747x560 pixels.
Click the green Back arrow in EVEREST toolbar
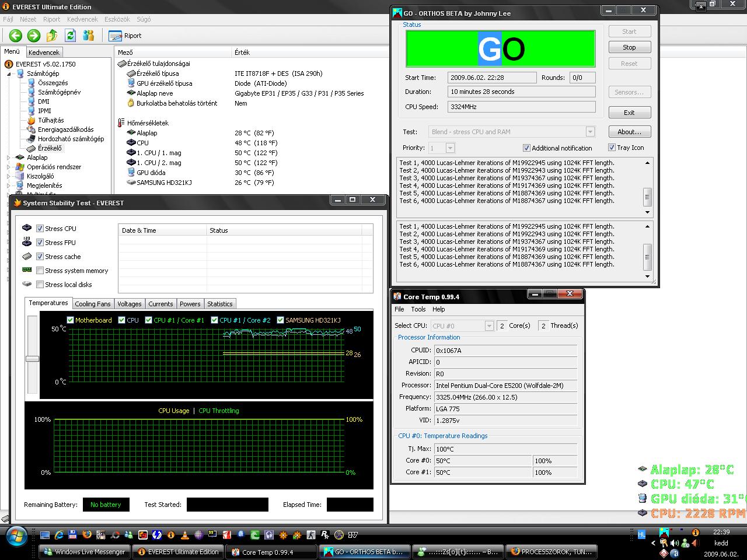tap(15, 36)
